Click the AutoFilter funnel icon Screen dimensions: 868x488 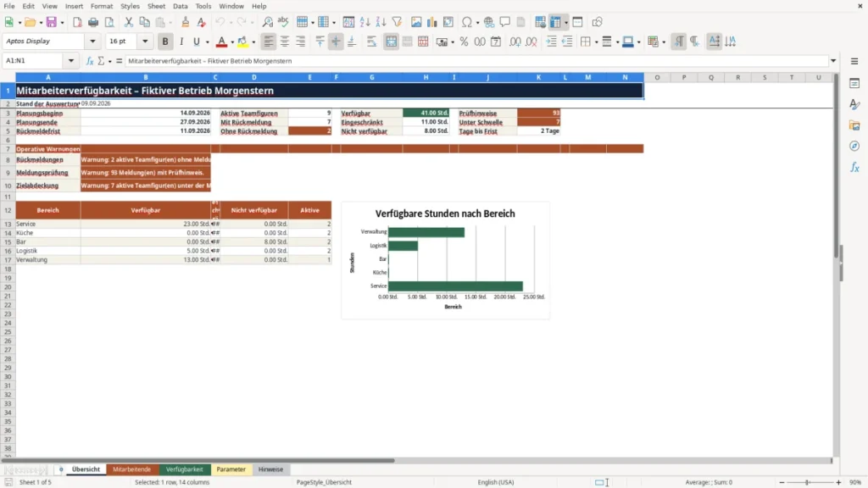pyautogui.click(x=397, y=22)
